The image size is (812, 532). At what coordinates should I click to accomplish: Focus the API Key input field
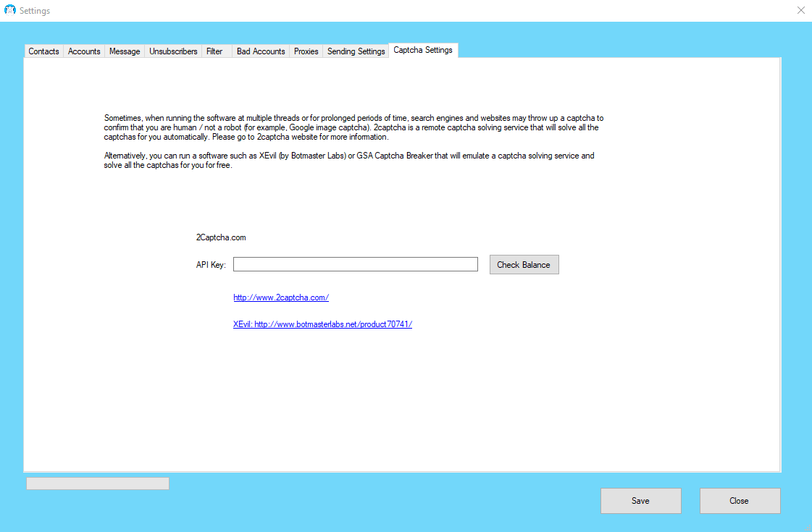click(355, 264)
